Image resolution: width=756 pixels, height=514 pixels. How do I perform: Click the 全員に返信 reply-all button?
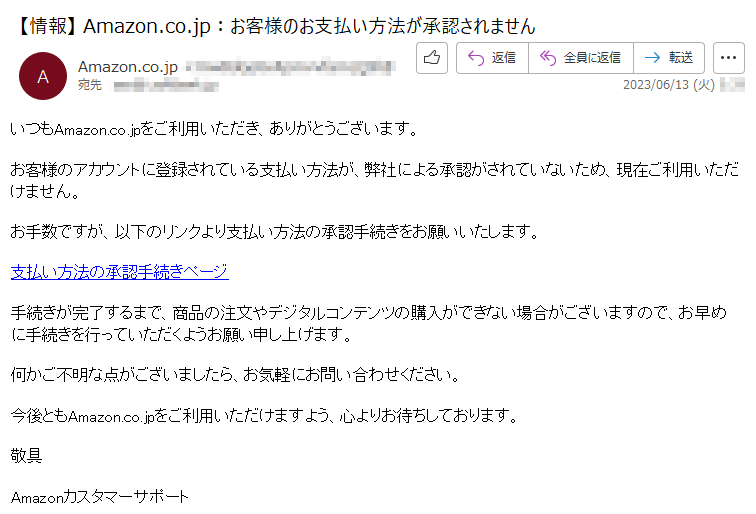[581, 58]
